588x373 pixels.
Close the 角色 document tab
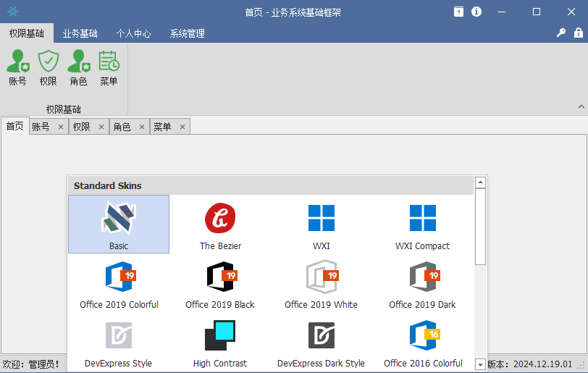[142, 127]
